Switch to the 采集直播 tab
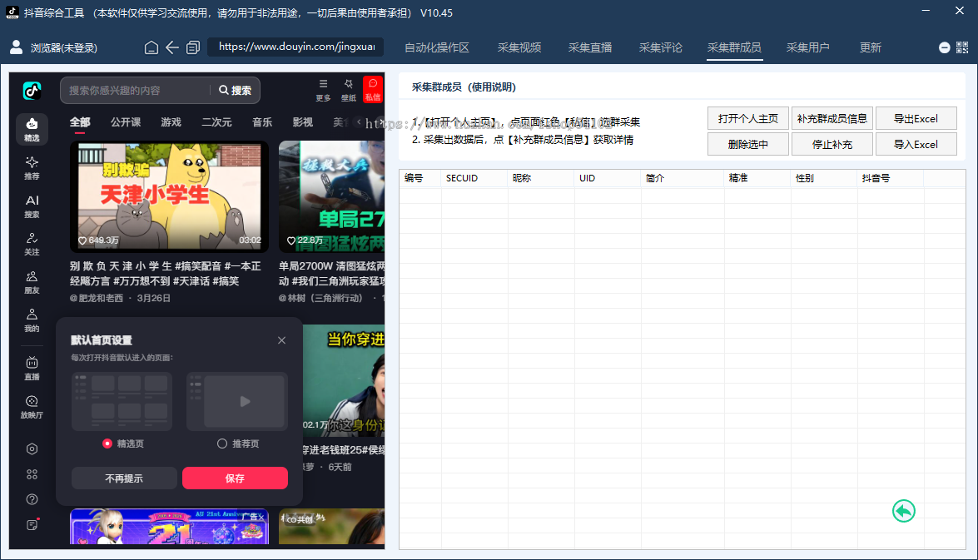The image size is (978, 560). click(590, 47)
